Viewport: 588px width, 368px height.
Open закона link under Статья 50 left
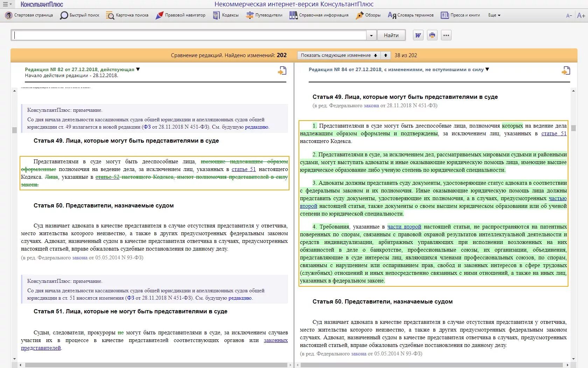pyautogui.click(x=80, y=258)
